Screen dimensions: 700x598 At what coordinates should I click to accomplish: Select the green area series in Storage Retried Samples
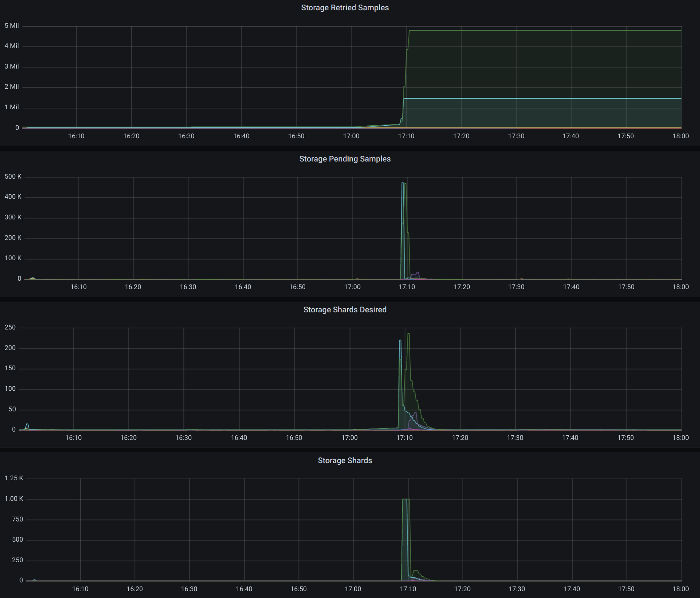[x=533, y=30]
